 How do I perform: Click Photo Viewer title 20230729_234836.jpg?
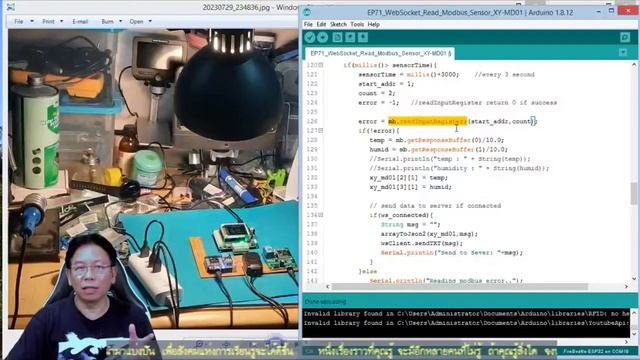236,7
